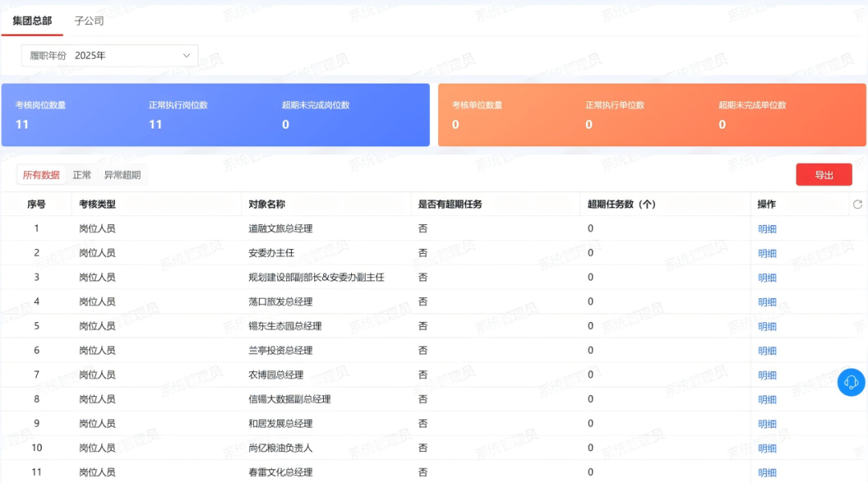Open 明细 for 尚亿粮油负责人

[x=767, y=448]
